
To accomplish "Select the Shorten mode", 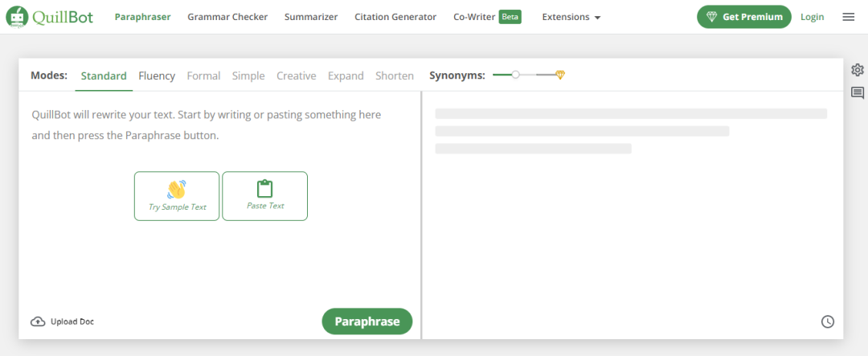I will click(395, 76).
